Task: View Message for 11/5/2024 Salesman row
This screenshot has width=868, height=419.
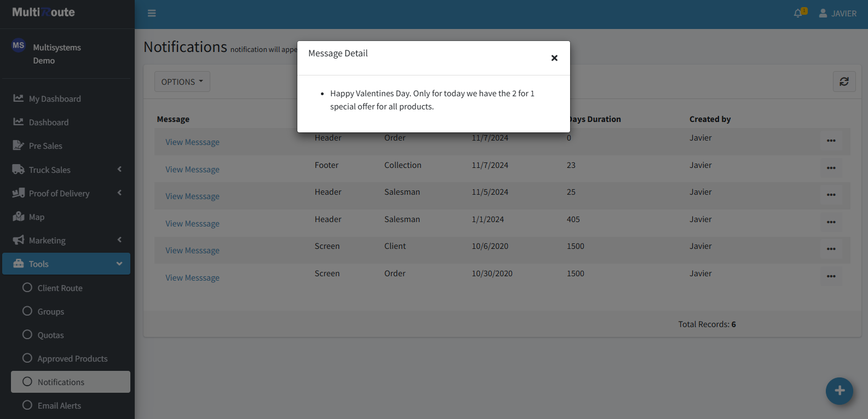Action: [x=192, y=196]
